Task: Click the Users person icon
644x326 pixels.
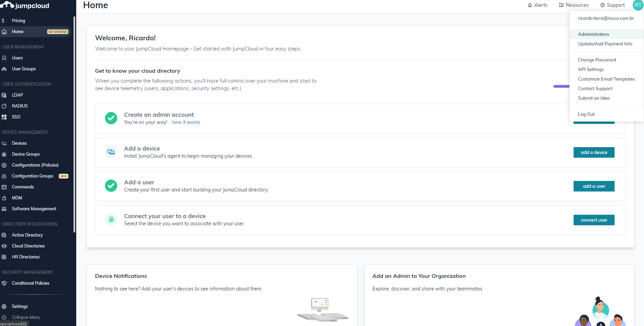Action: click(x=4, y=58)
